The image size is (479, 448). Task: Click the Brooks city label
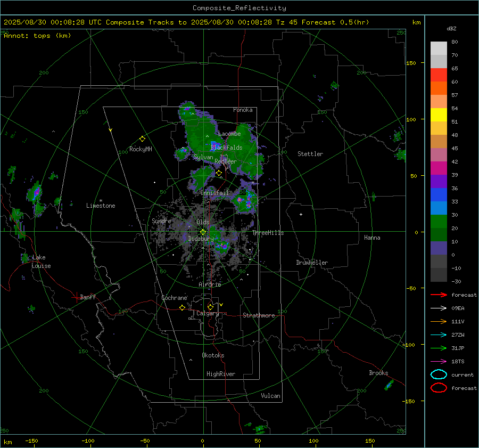coord(378,373)
